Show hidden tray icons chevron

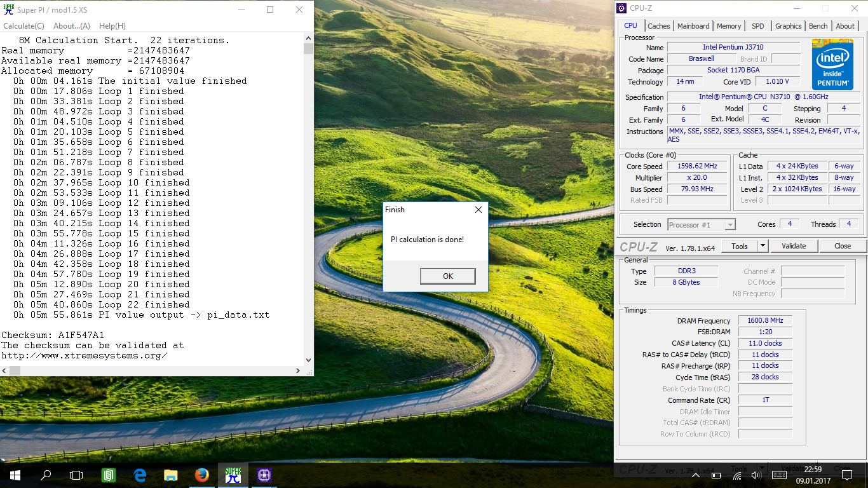click(696, 475)
